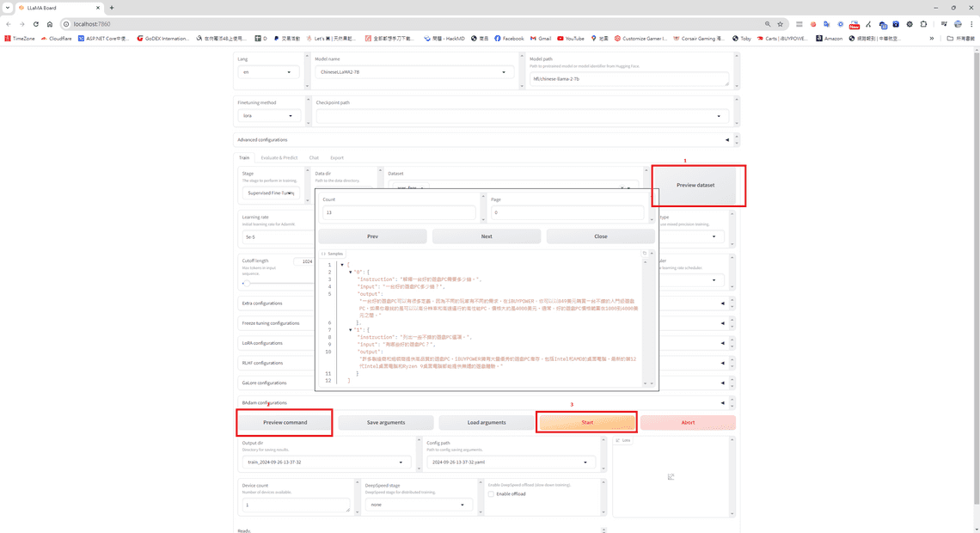
Task: Click the browser reload icon
Action: 36,24
